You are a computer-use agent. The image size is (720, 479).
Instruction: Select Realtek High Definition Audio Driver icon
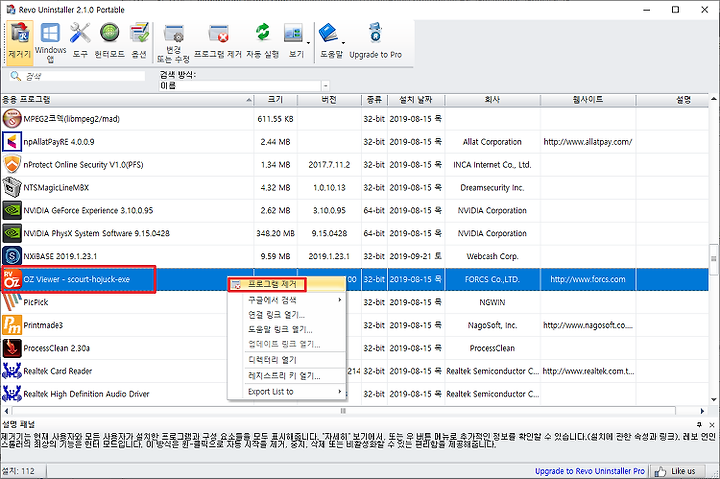click(x=11, y=394)
